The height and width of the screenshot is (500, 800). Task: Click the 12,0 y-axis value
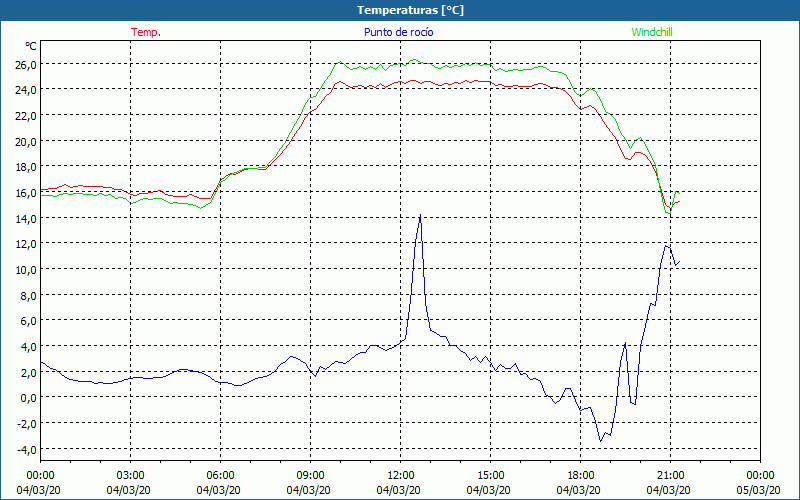pyautogui.click(x=26, y=244)
